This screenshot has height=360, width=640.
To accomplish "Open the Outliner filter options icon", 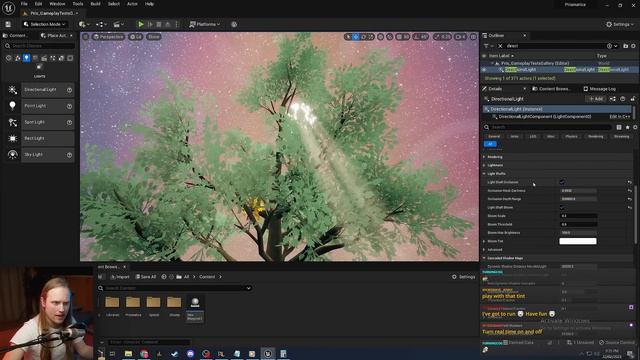I will (487, 46).
